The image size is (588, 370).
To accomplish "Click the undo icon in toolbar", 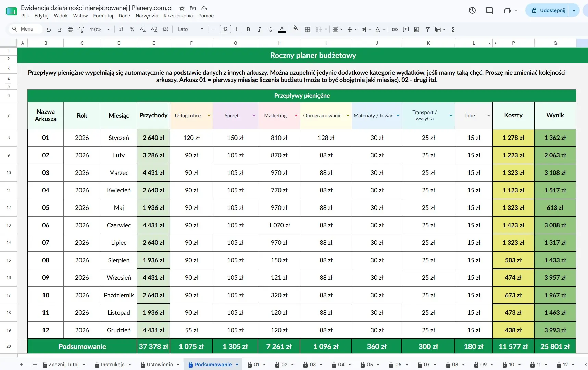I will (x=49, y=29).
